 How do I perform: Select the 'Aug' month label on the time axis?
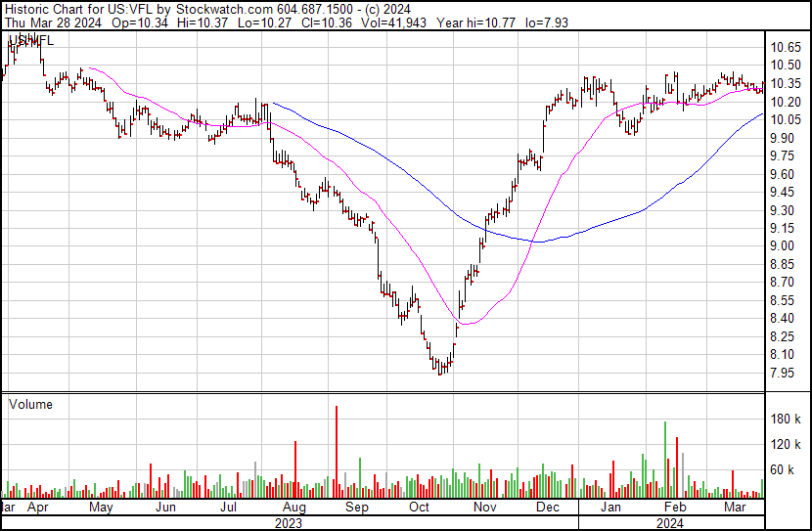[x=293, y=509]
